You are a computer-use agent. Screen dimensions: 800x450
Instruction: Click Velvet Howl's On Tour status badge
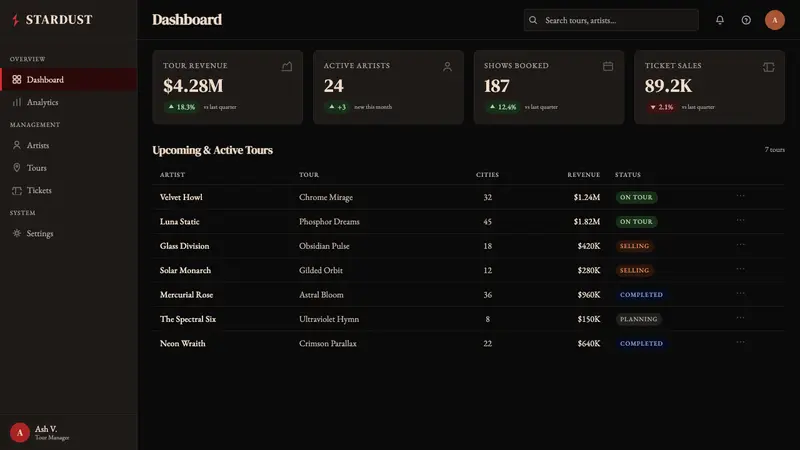click(x=636, y=197)
